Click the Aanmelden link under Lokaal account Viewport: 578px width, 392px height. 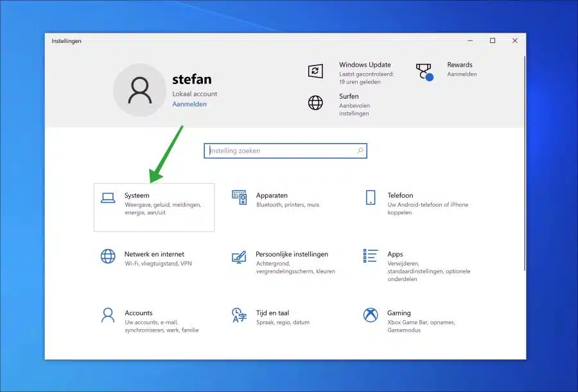pos(189,104)
